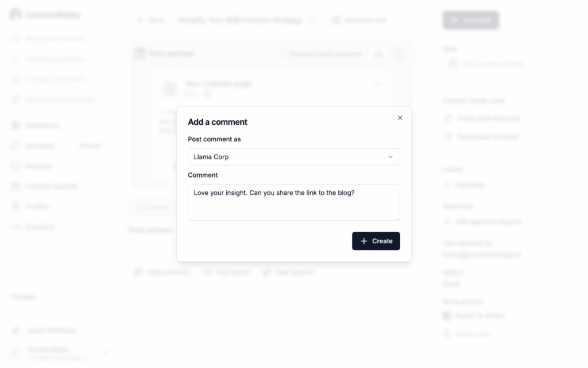Click the Delete post trash icon
588x368 pixels.
[x=447, y=333]
